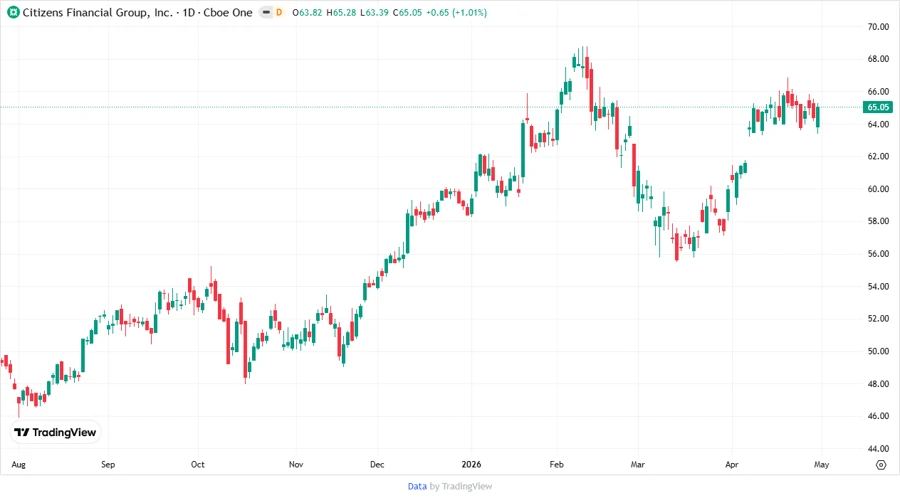Image resolution: width=900 pixels, height=498 pixels.
Task: Click the 2026 label on time axis
Action: click(x=471, y=465)
